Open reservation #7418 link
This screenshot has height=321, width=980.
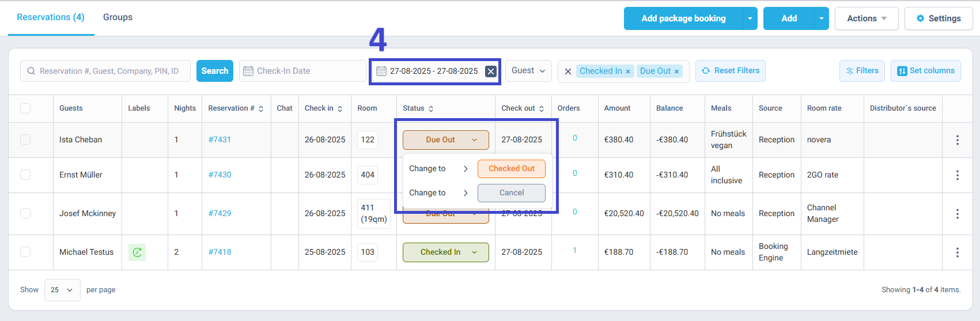[220, 252]
